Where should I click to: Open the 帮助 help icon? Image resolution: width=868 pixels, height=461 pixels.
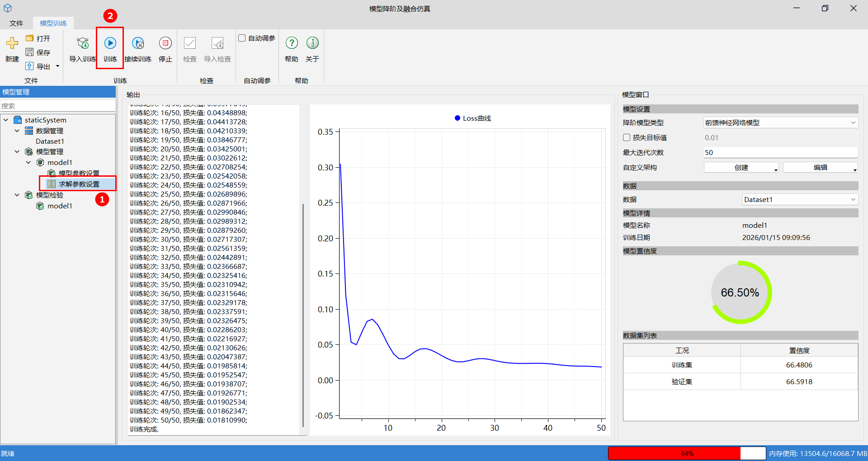pos(292,43)
